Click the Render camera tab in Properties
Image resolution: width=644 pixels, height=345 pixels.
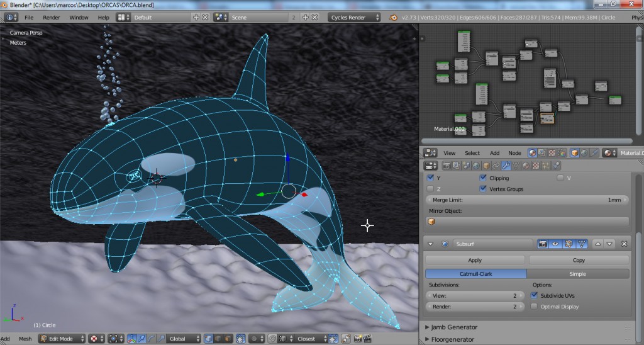(x=447, y=166)
